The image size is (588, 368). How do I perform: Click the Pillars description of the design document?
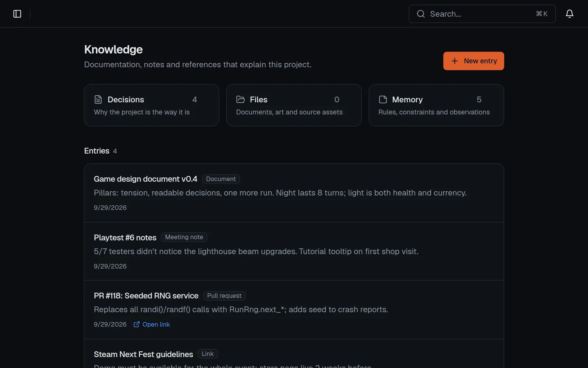click(280, 193)
